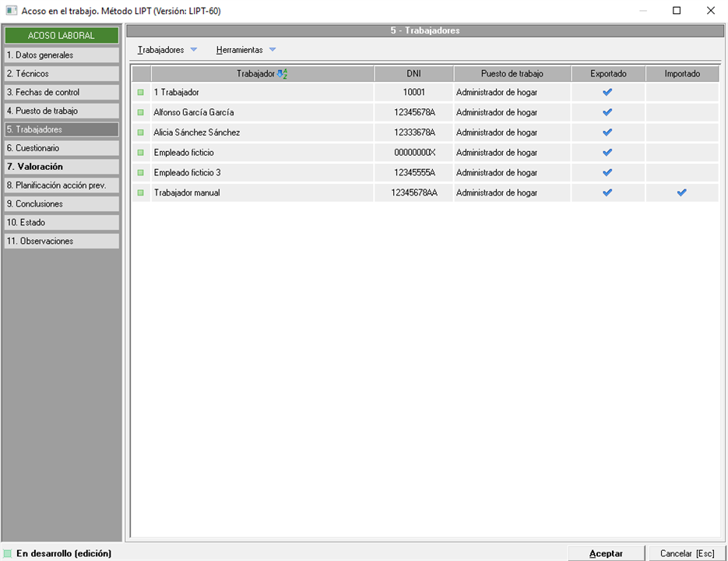Screen dimensions: 728x561
Task: Select the Puesto de trabajo column header
Action: tap(512, 74)
